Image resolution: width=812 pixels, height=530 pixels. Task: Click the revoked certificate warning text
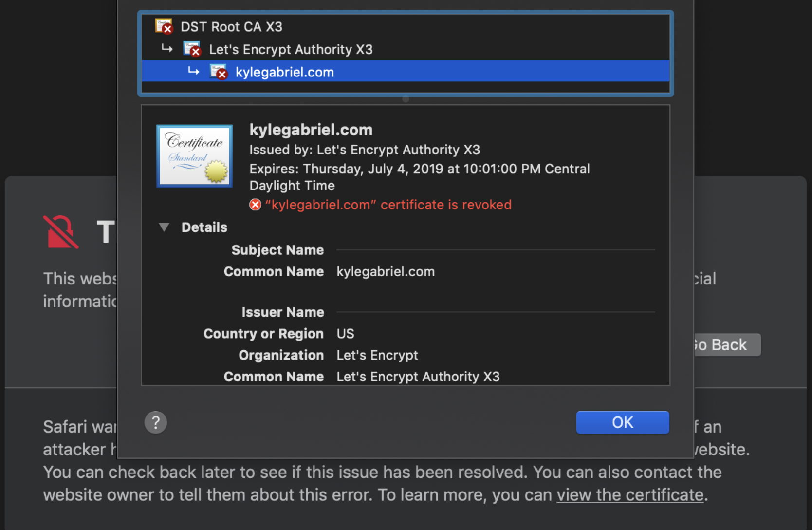pos(388,204)
